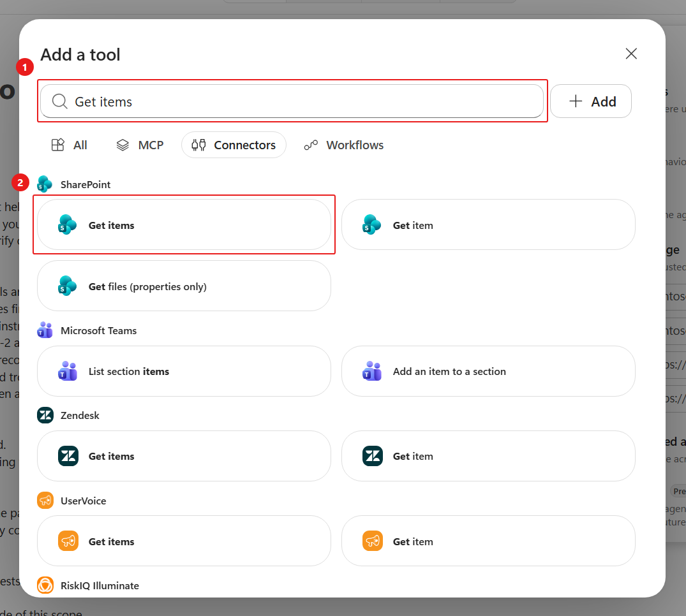
Task: Click the Connectors plug icon
Action: 198,145
